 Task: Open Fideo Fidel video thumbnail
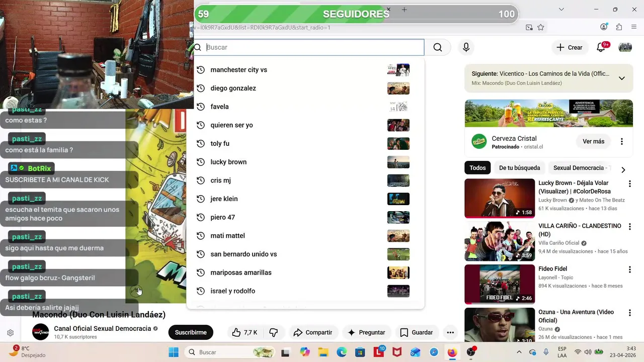(x=500, y=284)
